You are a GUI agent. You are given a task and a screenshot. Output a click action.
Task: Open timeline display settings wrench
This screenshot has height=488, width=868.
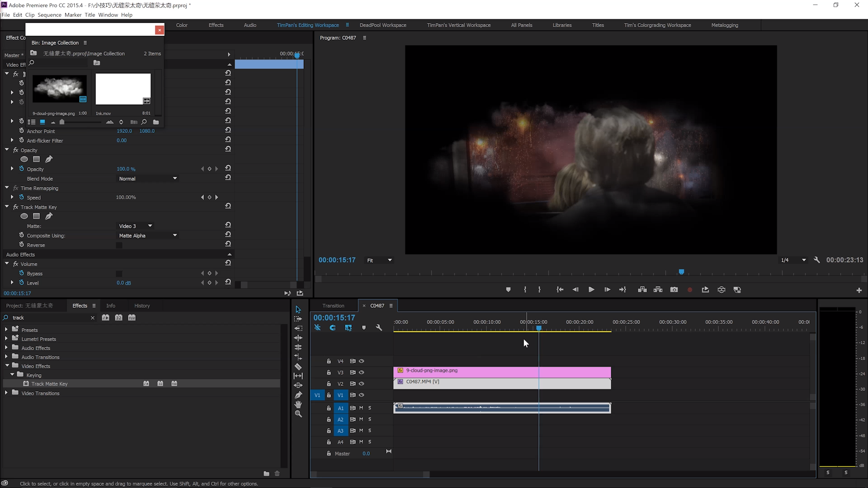tap(379, 328)
